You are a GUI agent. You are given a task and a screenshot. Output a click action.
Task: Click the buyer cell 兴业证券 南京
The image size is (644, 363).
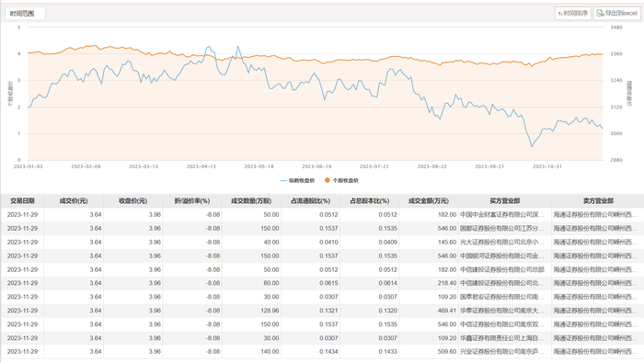click(x=502, y=352)
